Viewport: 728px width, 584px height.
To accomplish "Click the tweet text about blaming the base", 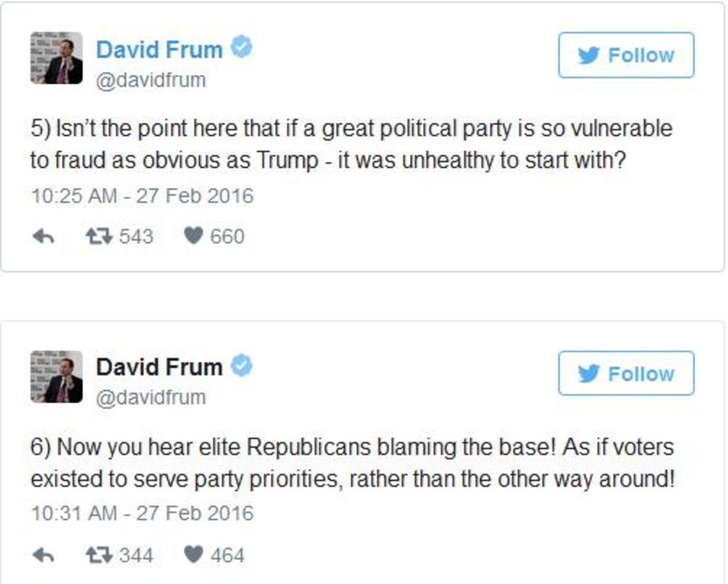I will coord(352,462).
